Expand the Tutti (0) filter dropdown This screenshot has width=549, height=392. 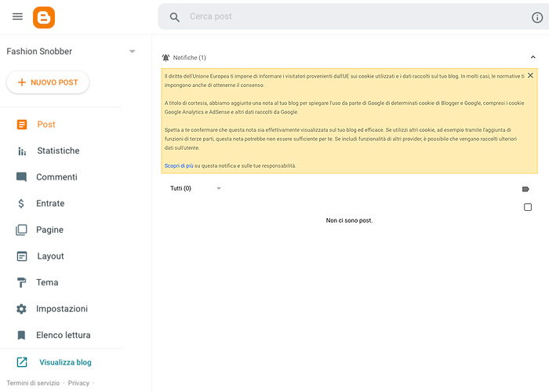tap(219, 188)
